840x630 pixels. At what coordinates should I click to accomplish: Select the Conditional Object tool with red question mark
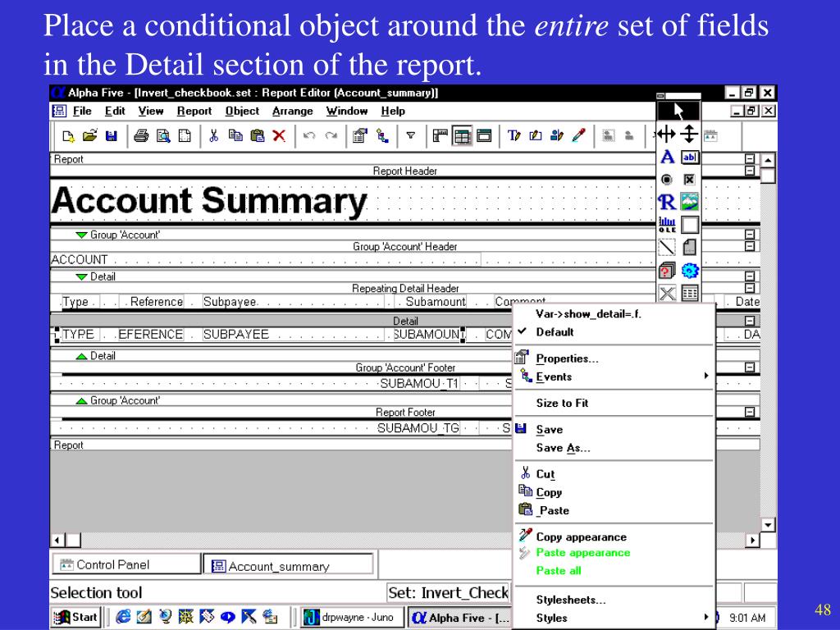click(666, 271)
